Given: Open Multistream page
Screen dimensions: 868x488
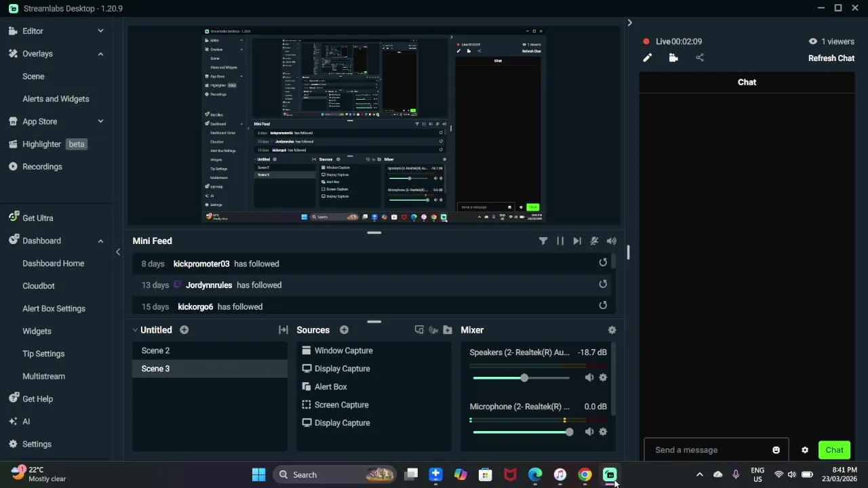Looking at the screenshot, I should [44, 376].
